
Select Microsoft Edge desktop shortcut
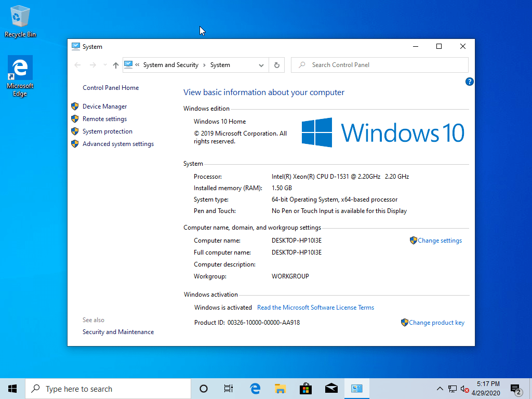coord(20,76)
